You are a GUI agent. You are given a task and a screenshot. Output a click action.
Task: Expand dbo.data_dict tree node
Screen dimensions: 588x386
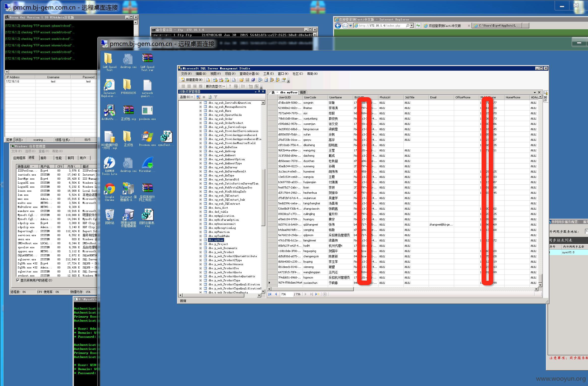pyautogui.click(x=200, y=208)
